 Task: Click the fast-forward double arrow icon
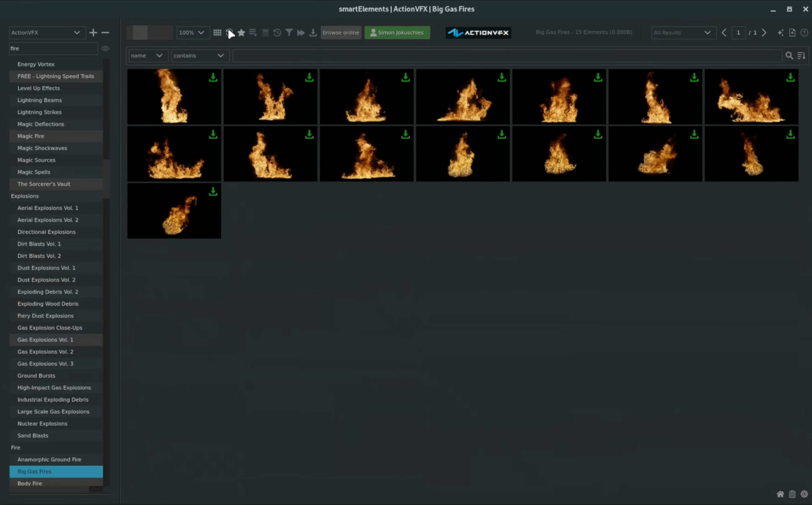301,33
